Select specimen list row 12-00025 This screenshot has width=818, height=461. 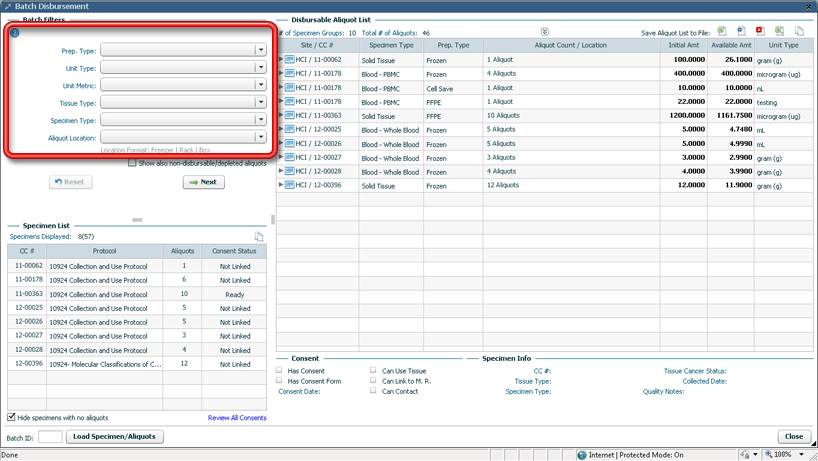click(x=137, y=308)
